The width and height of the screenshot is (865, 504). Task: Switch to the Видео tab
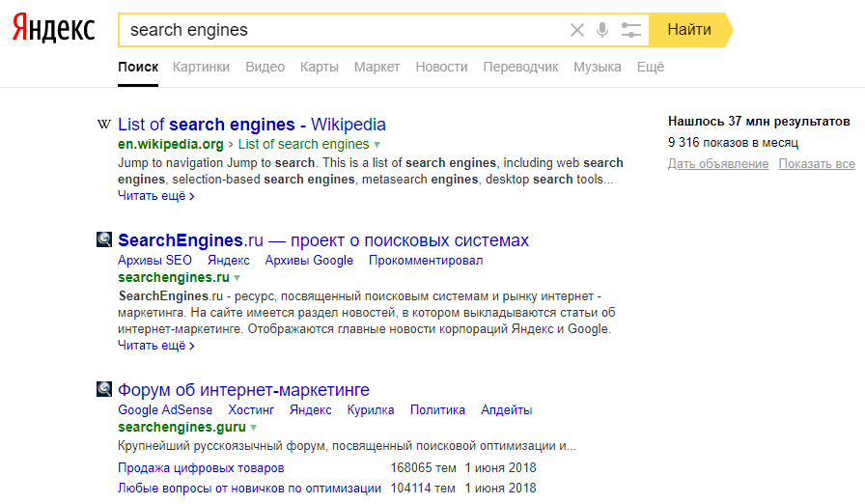pyautogui.click(x=265, y=67)
